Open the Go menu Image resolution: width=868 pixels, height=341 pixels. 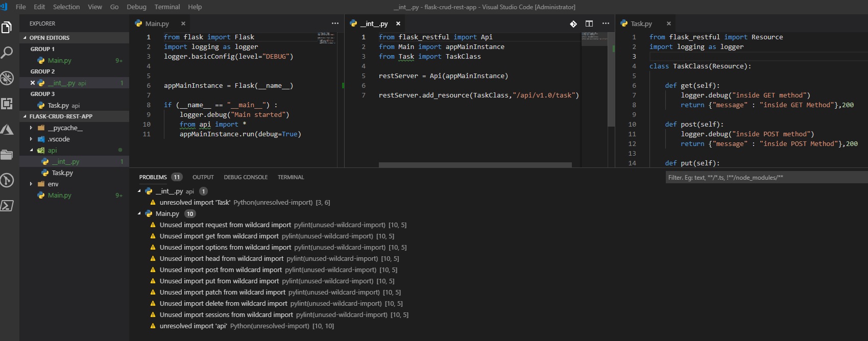pos(114,7)
